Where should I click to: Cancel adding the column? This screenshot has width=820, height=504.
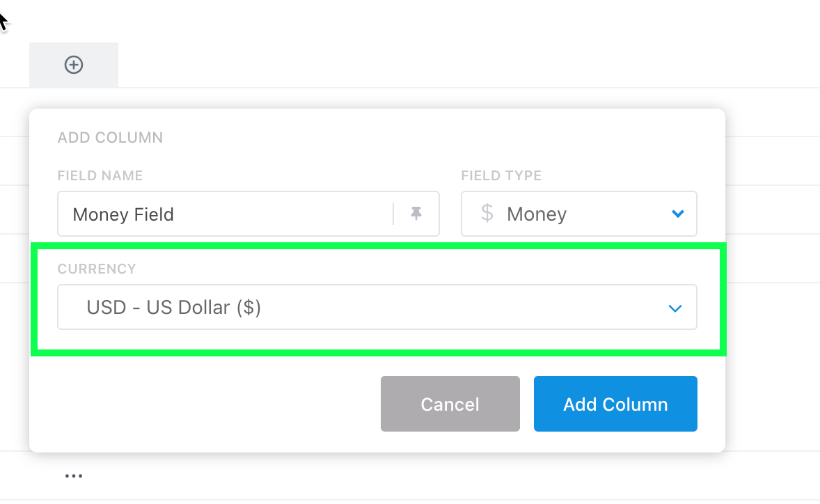pos(450,404)
